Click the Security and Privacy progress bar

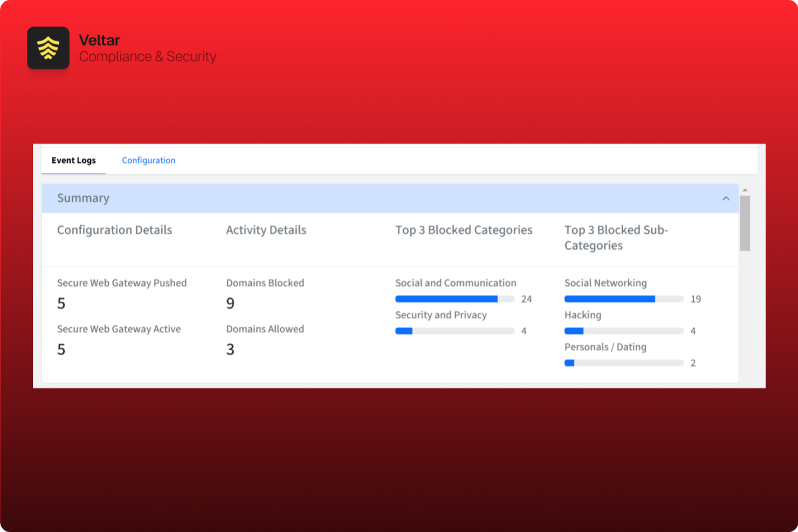point(455,330)
